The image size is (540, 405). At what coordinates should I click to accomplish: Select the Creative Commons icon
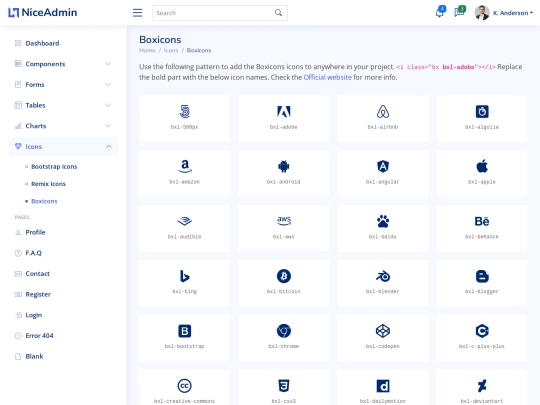click(x=185, y=386)
